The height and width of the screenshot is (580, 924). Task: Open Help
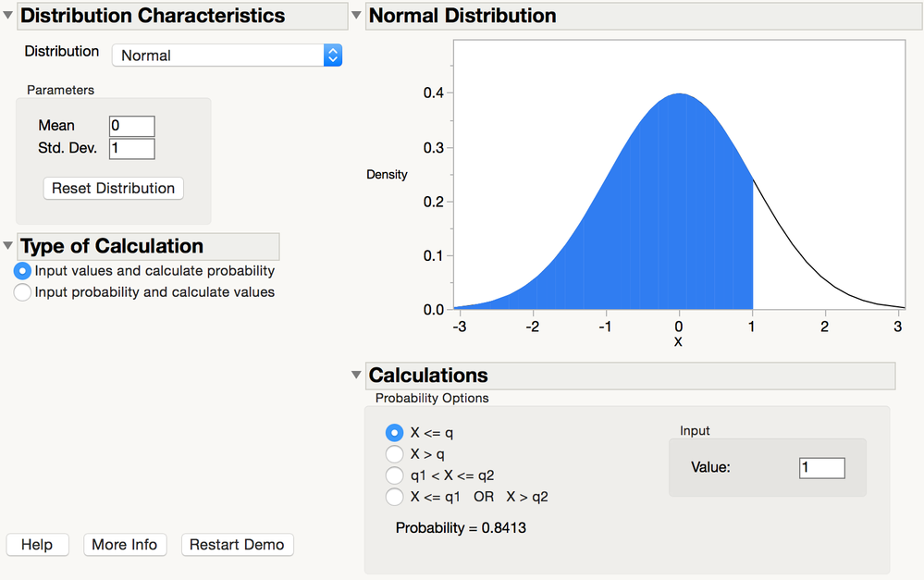[37, 544]
